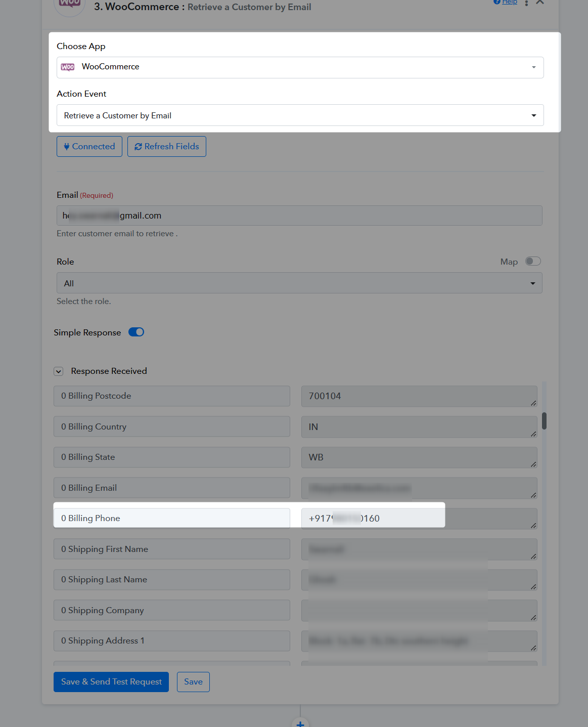Collapse the Response Received section
The image size is (588, 727).
(59, 371)
